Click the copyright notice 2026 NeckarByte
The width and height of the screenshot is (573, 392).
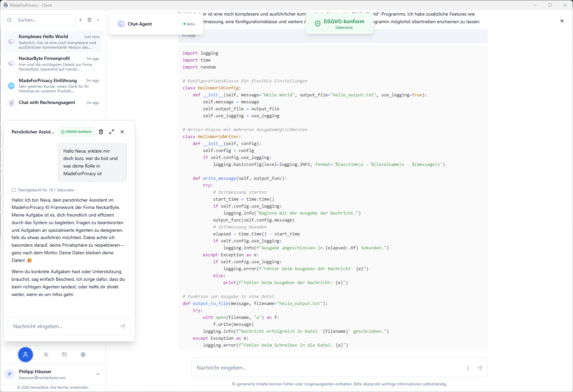pyautogui.click(x=53, y=387)
